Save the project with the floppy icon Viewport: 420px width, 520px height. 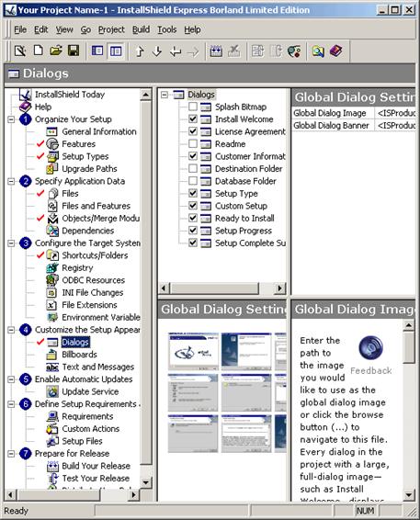pyautogui.click(x=74, y=51)
